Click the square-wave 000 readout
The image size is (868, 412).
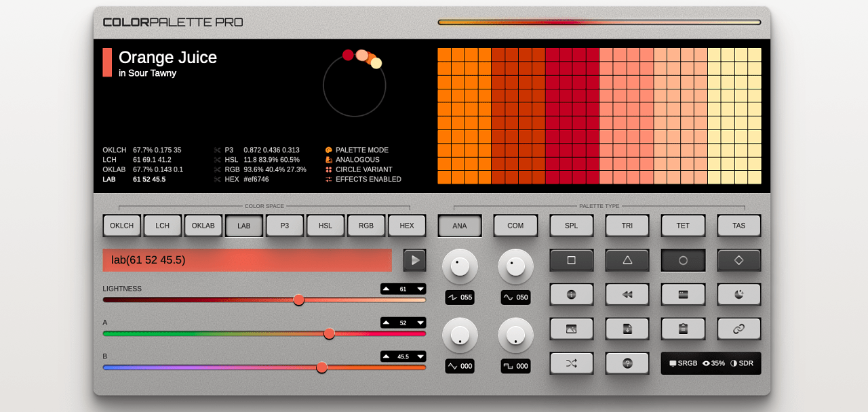(x=515, y=366)
